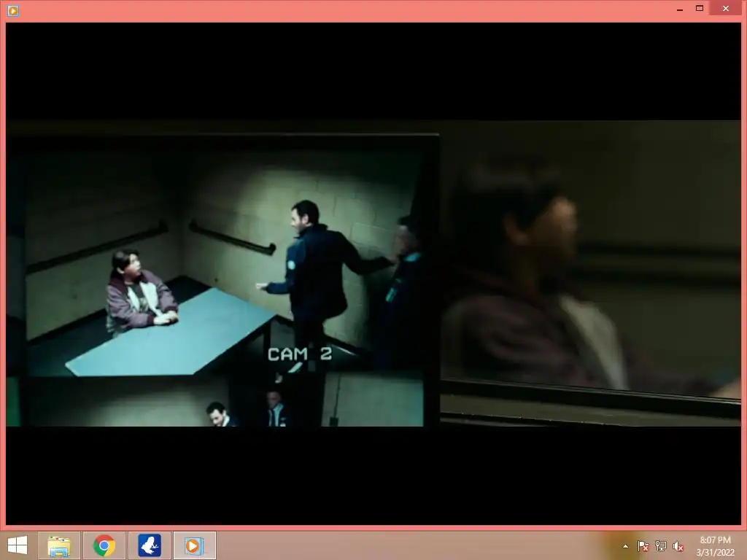
Task: Minimize the media player window
Action: tap(680, 9)
